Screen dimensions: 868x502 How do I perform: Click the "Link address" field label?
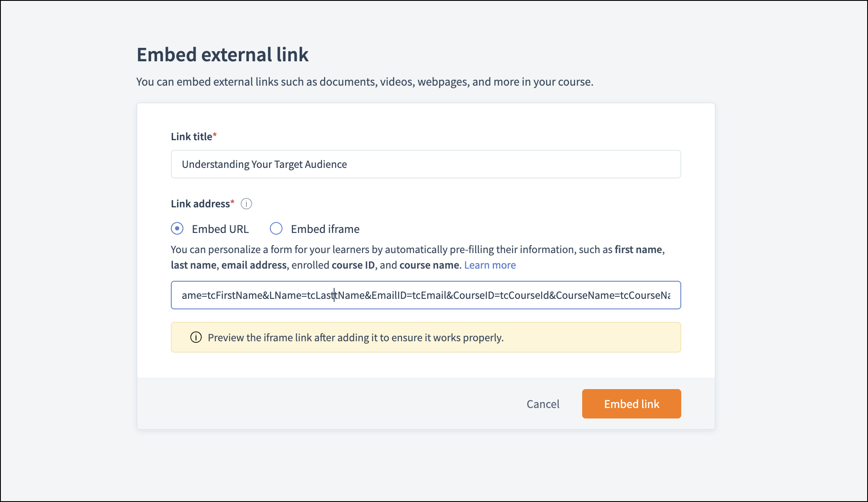tap(200, 204)
